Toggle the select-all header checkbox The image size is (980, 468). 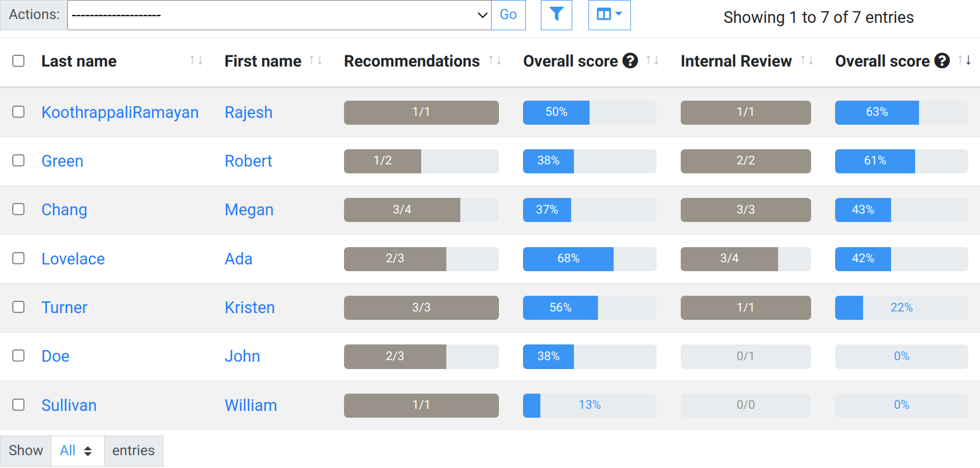click(18, 60)
